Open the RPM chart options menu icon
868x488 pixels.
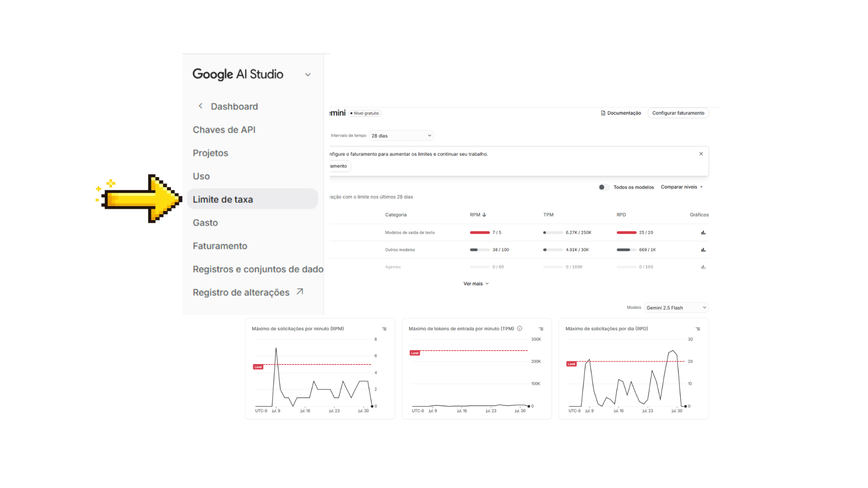coord(384,329)
